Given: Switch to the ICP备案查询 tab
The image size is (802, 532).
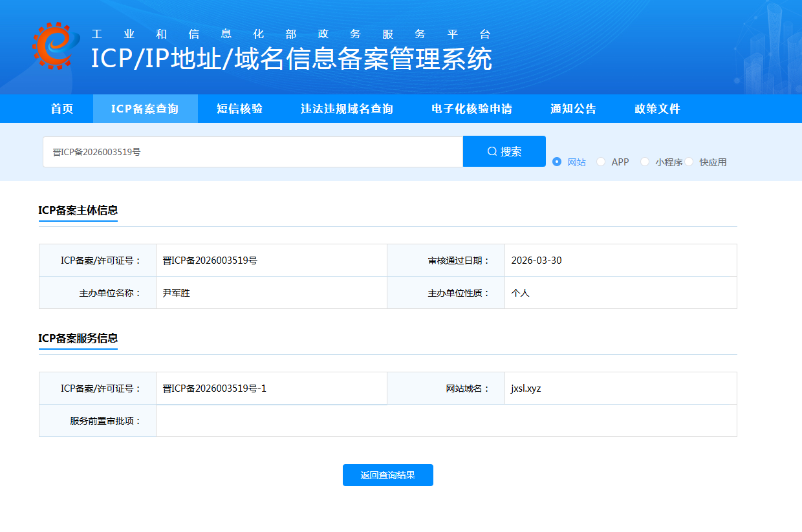Looking at the screenshot, I should point(145,109).
